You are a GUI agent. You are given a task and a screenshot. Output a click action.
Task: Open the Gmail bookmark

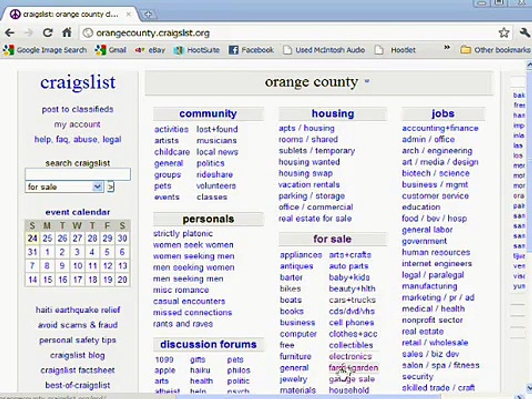coord(111,50)
